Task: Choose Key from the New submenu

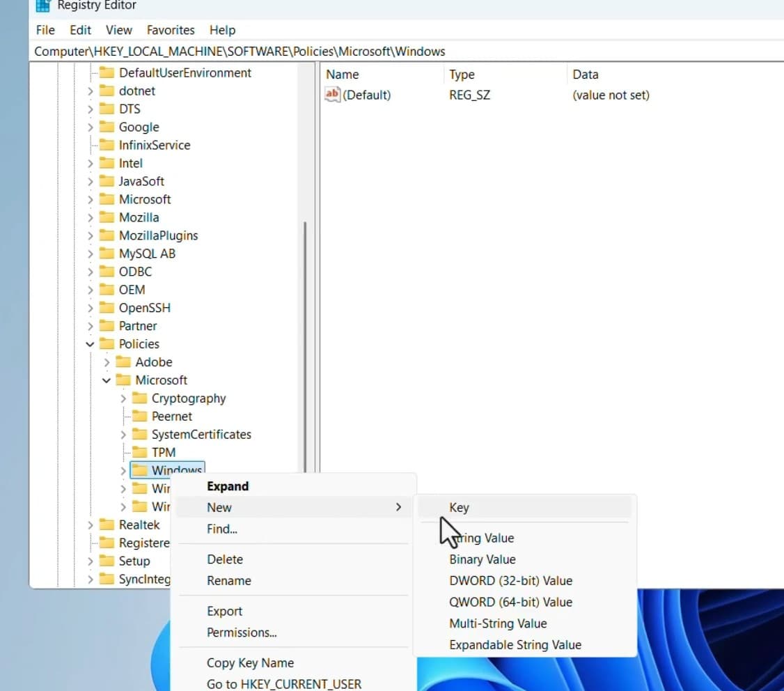Action: 459,508
